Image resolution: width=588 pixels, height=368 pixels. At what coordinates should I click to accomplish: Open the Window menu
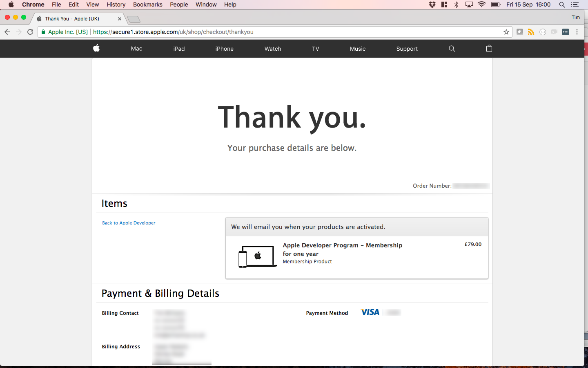(x=206, y=4)
